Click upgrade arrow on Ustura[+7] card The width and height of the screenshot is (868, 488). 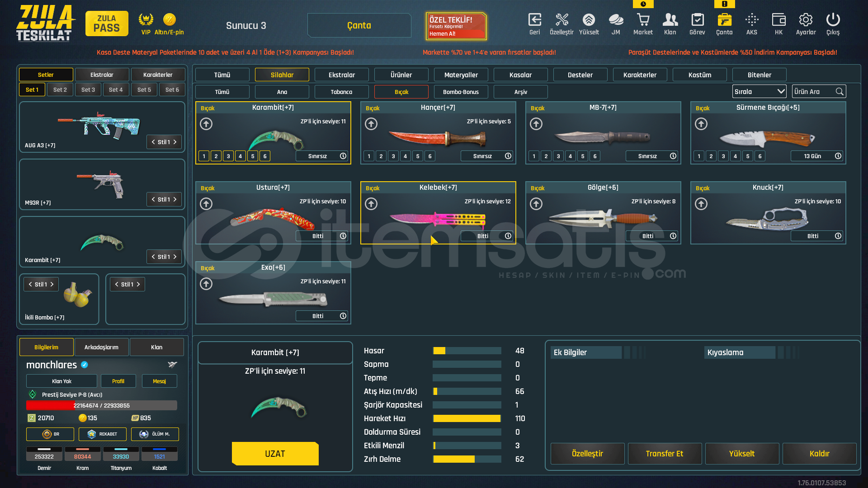(x=206, y=204)
